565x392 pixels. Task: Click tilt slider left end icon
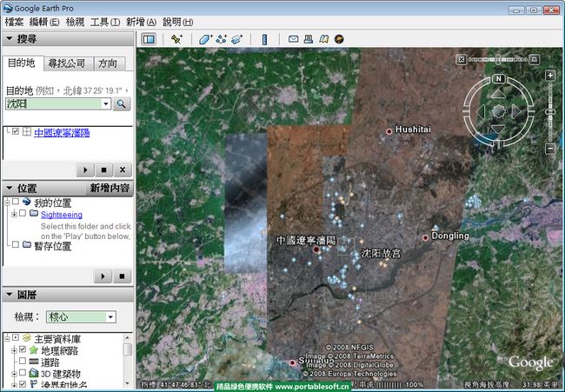(462, 59)
